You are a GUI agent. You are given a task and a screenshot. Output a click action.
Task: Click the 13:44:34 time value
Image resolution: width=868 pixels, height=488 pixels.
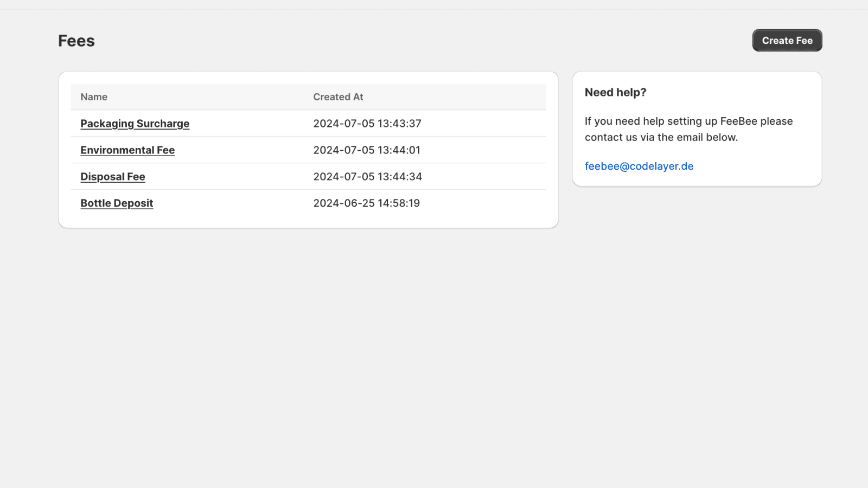400,177
